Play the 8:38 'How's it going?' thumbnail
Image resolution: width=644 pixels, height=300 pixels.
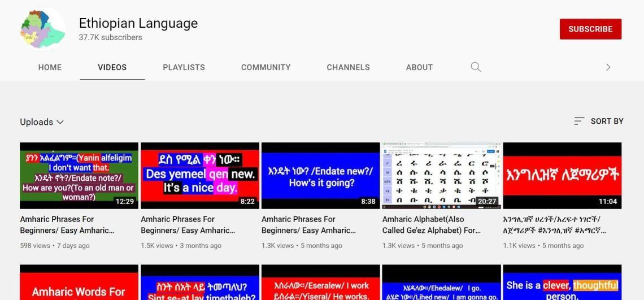(321, 176)
